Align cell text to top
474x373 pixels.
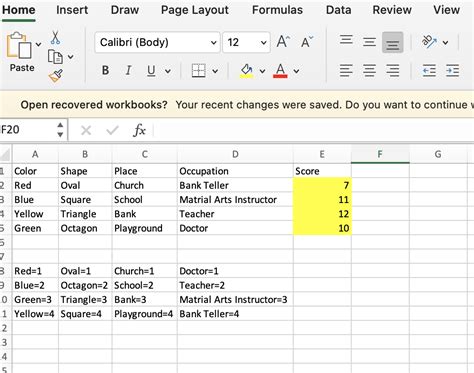coord(346,41)
